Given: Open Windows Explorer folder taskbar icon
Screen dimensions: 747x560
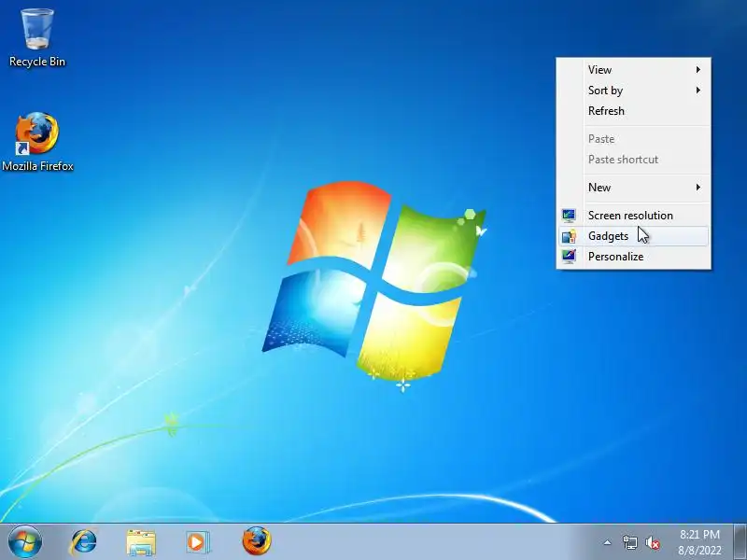Looking at the screenshot, I should 141,542.
